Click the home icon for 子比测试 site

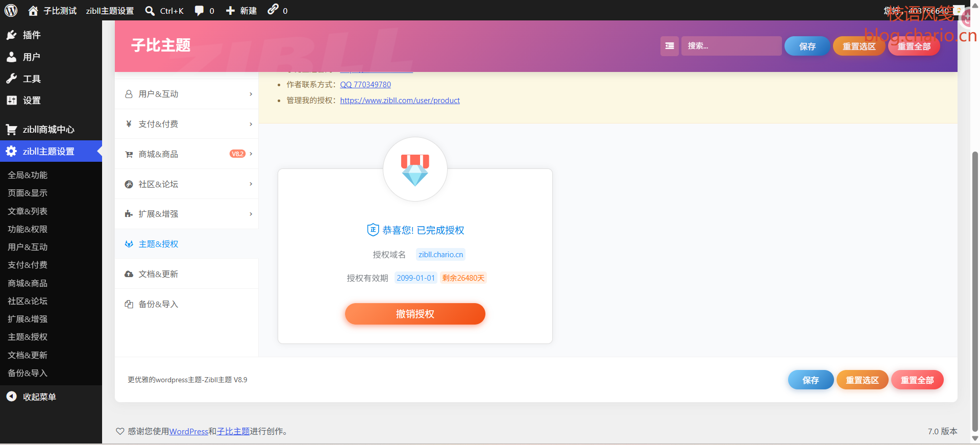tap(33, 11)
